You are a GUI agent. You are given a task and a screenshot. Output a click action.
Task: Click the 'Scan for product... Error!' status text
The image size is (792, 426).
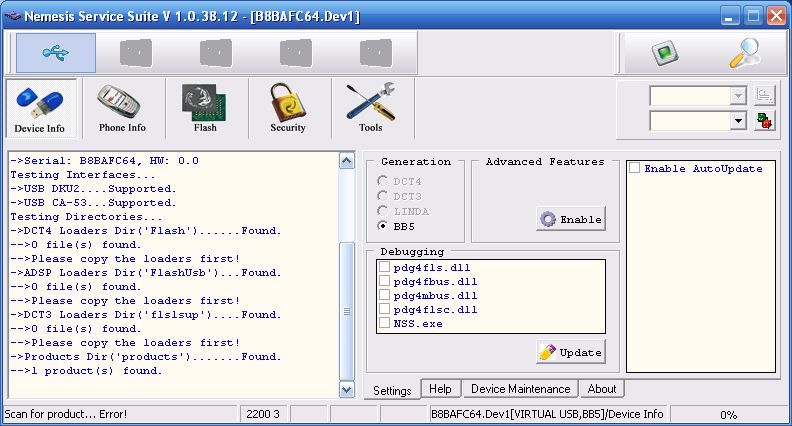click(66, 414)
